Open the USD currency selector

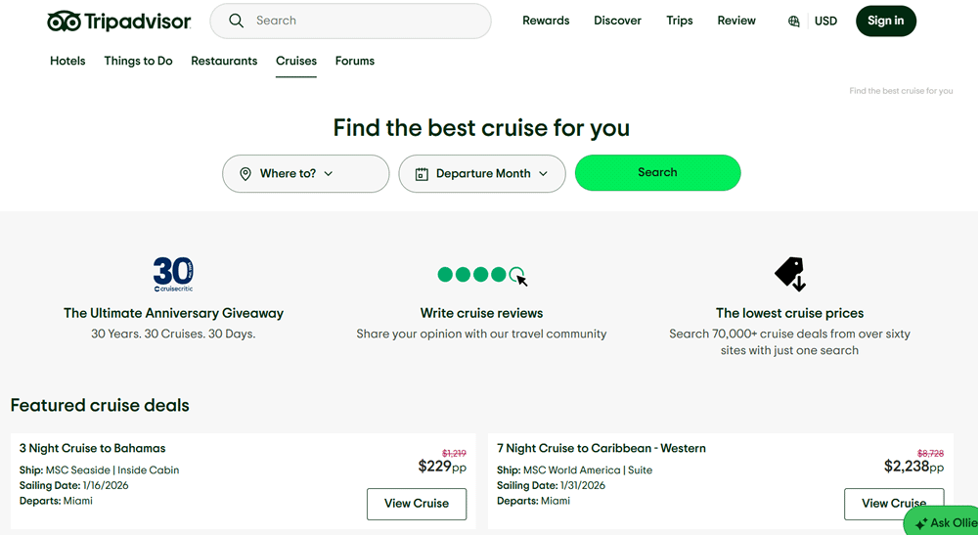click(x=825, y=22)
